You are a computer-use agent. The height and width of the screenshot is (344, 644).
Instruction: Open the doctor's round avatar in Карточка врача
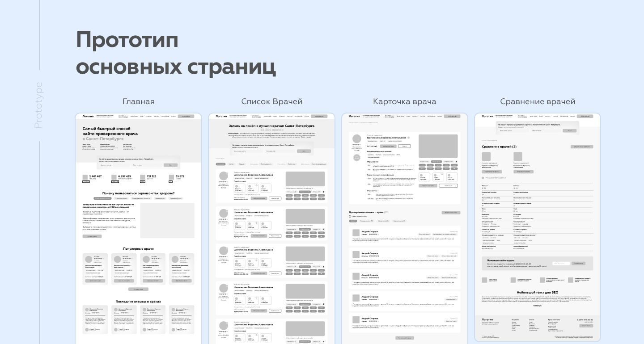point(357,138)
